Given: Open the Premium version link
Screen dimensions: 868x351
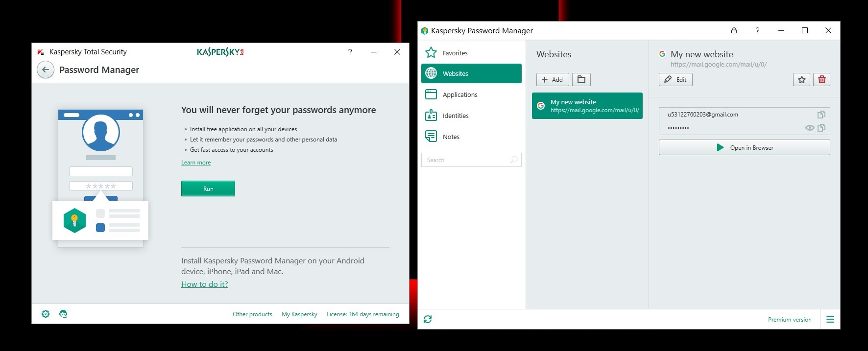Looking at the screenshot, I should pyautogui.click(x=790, y=320).
